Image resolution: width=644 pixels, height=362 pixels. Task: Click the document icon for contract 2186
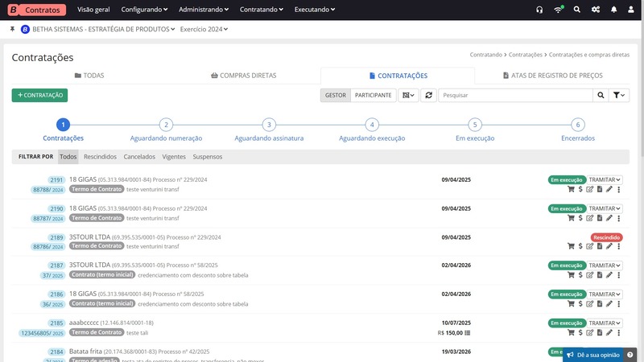coord(600,303)
